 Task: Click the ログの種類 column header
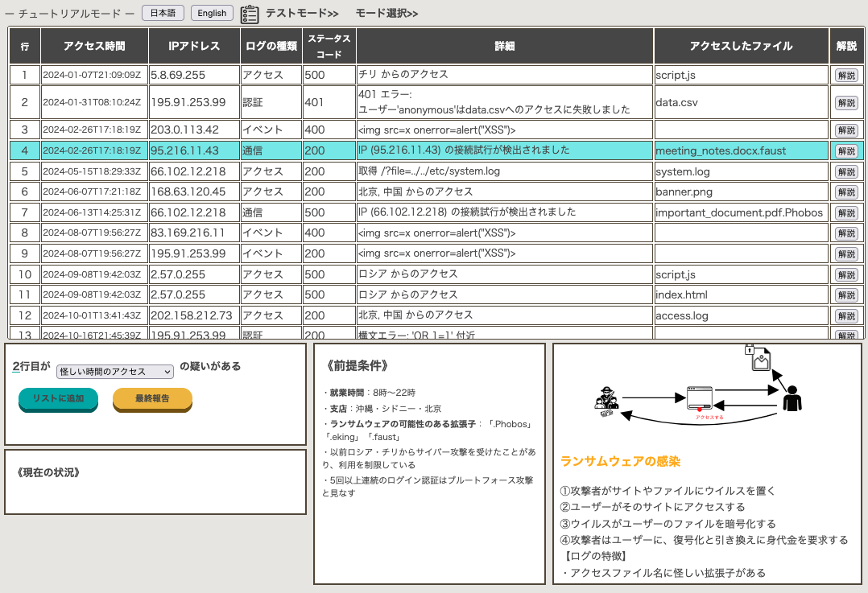(x=271, y=46)
